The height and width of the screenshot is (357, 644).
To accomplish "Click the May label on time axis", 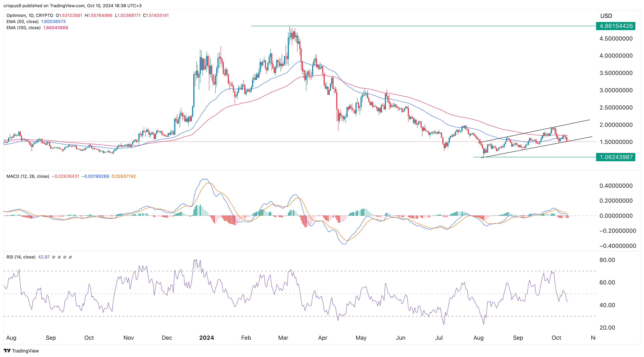I will click(361, 338).
